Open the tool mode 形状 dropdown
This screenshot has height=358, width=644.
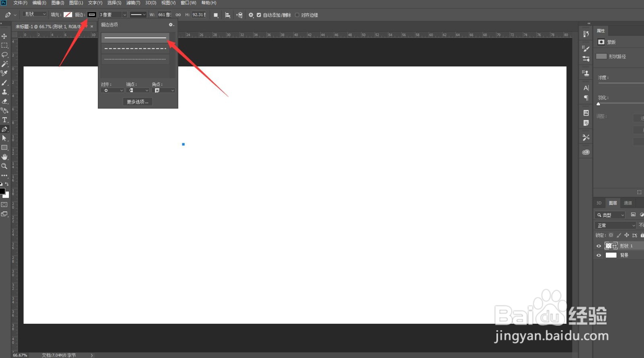(35, 14)
